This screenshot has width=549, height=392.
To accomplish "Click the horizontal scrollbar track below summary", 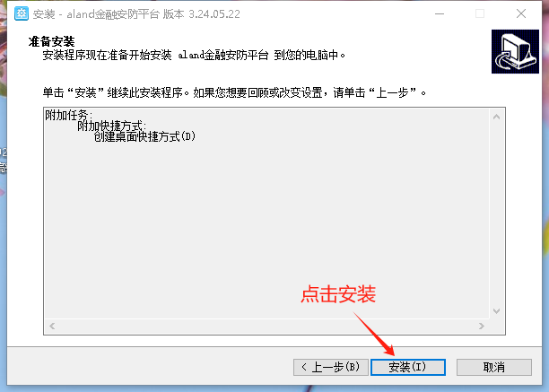I will point(266,327).
